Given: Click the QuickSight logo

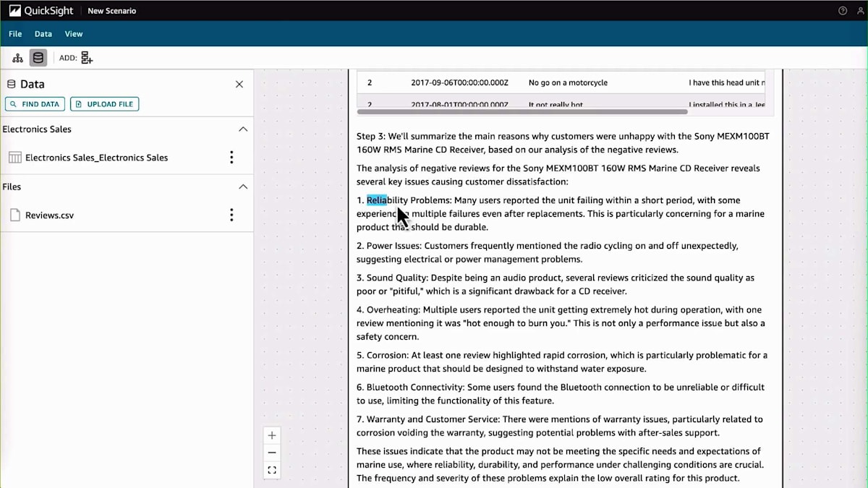Looking at the screenshot, I should [x=42, y=11].
